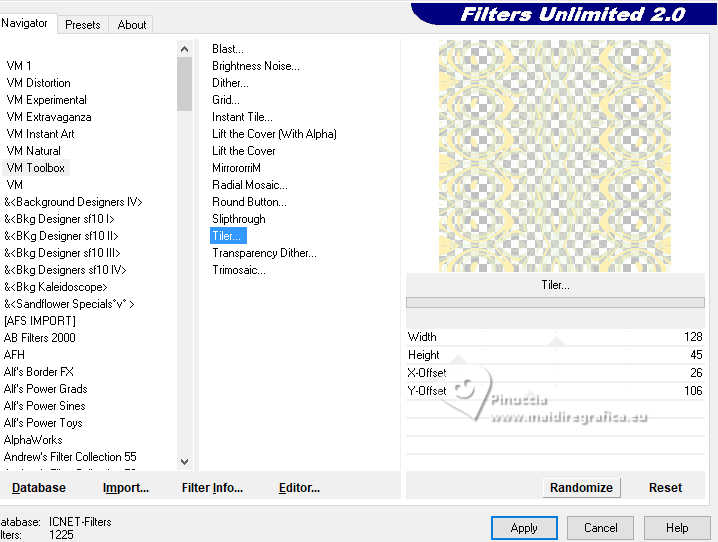718x542 pixels.
Task: Select Alf's Border FX category
Action: 38,371
